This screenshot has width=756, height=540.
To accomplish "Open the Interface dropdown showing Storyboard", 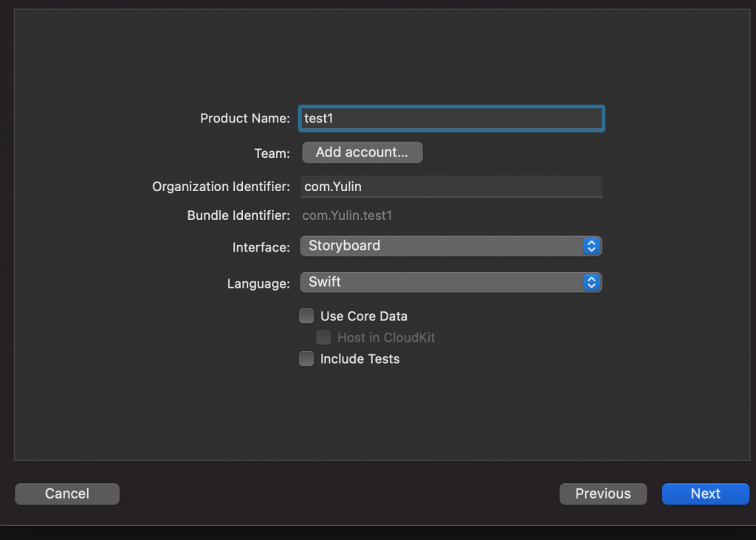I will click(x=441, y=246).
